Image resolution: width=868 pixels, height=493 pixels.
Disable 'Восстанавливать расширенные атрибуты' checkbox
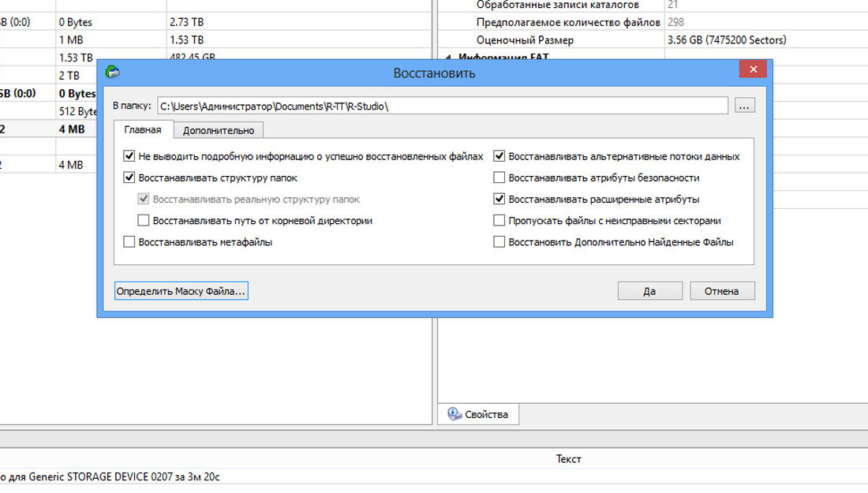pyautogui.click(x=499, y=200)
